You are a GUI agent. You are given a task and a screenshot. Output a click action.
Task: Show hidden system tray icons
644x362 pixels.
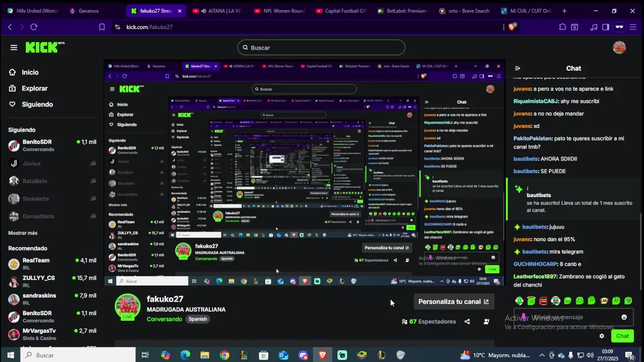(542, 355)
